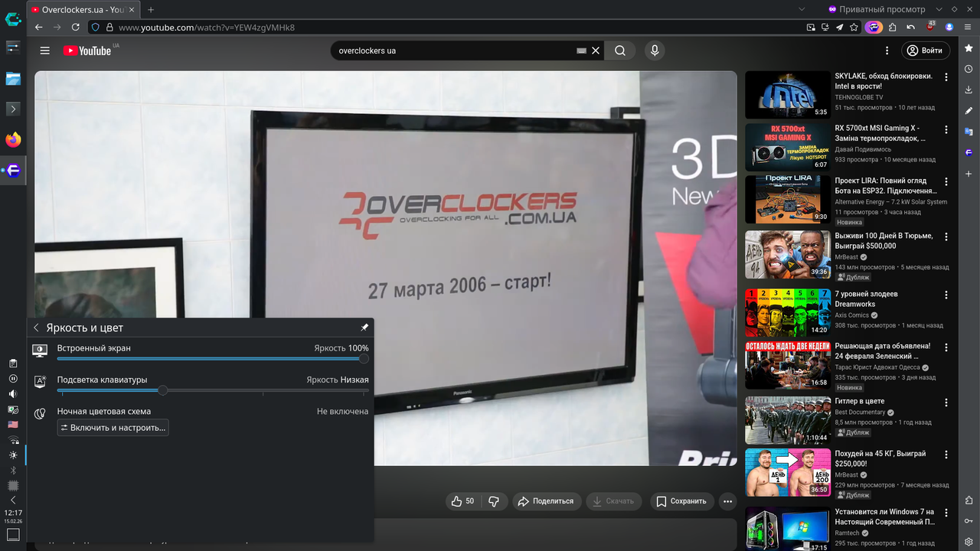The height and width of the screenshot is (551, 980).
Task: Open the browser sidebar history clock icon
Action: point(969,69)
